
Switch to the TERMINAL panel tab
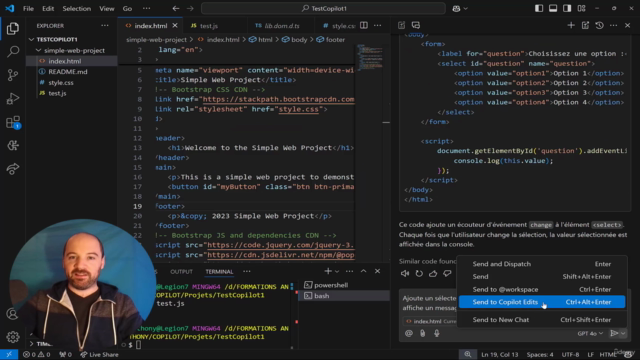tap(219, 271)
